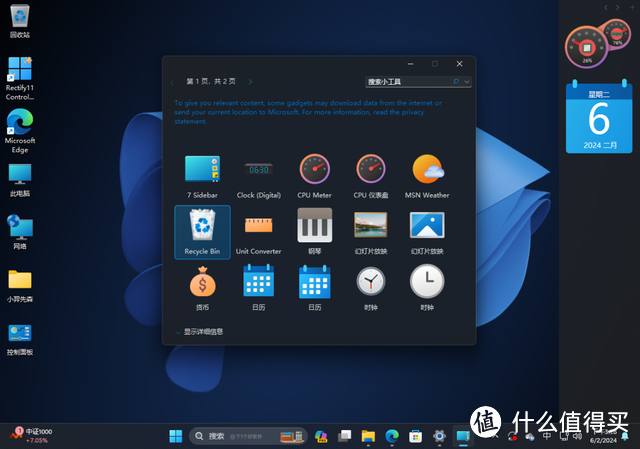Open Microsoft Edge desktop shortcut

[20, 131]
